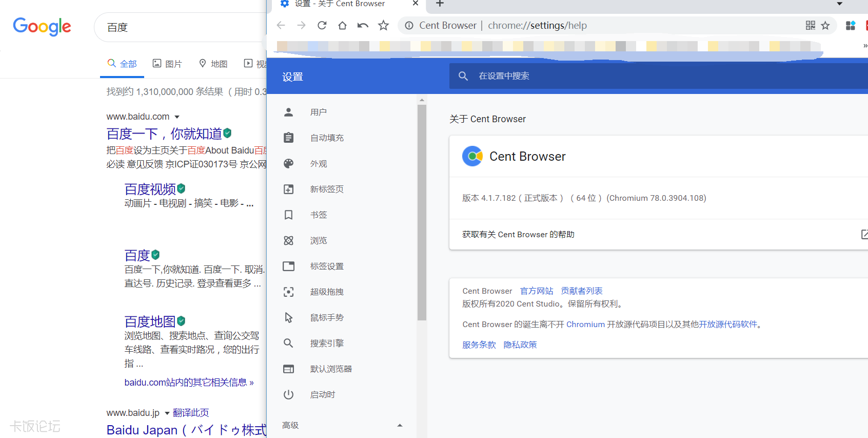Open the Baidu Japan search result
The image size is (868, 438).
[x=186, y=430]
